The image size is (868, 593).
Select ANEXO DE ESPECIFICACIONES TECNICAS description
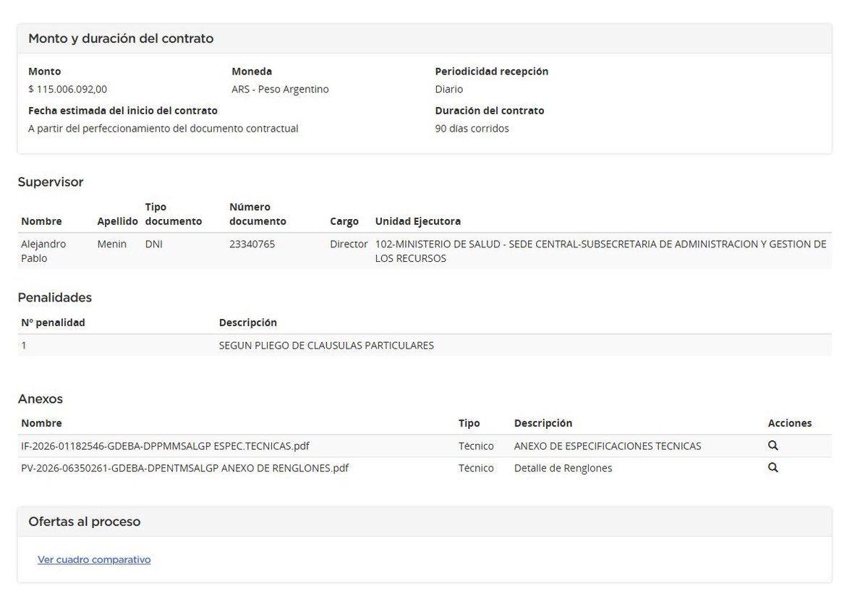pos(608,446)
